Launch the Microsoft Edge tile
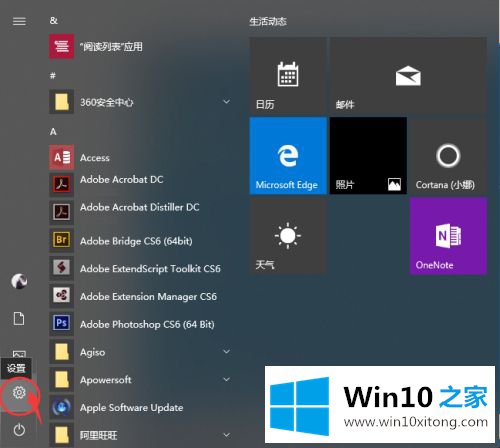500x448 pixels. [x=288, y=156]
